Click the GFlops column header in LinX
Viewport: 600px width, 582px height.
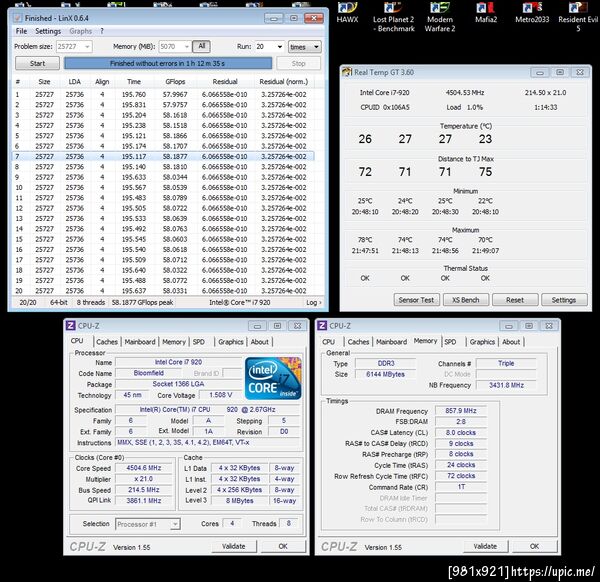[x=175, y=82]
